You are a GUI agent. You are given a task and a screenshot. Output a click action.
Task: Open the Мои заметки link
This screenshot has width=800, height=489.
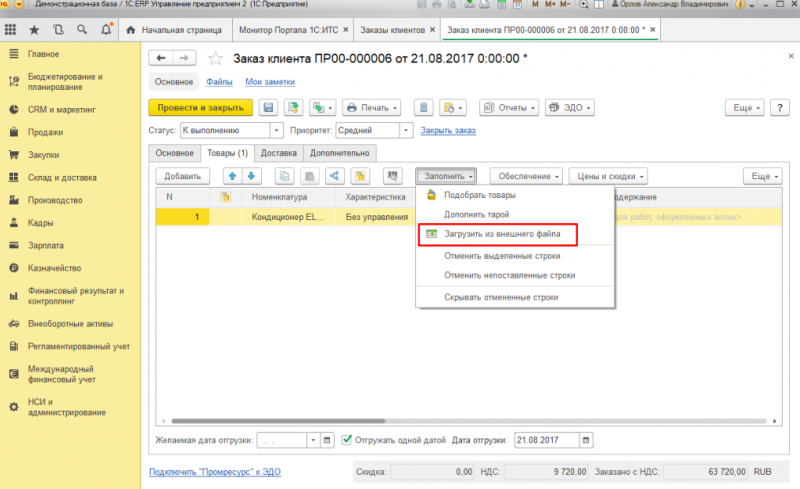coord(270,82)
